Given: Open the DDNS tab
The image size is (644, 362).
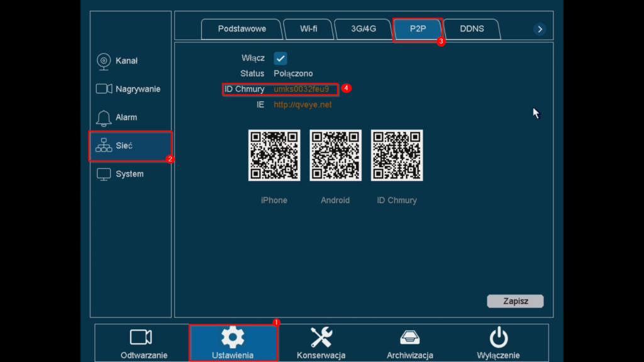Looking at the screenshot, I should 472,28.
